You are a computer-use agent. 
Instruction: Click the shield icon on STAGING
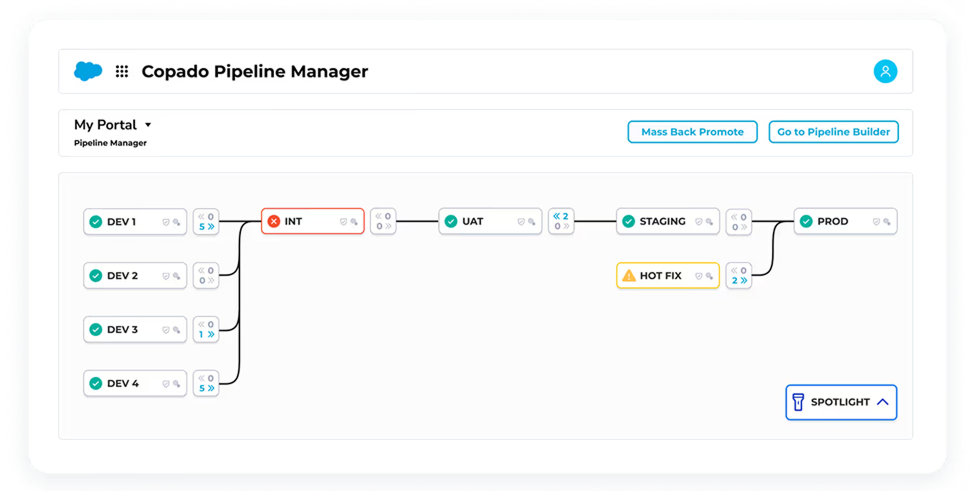(698, 222)
